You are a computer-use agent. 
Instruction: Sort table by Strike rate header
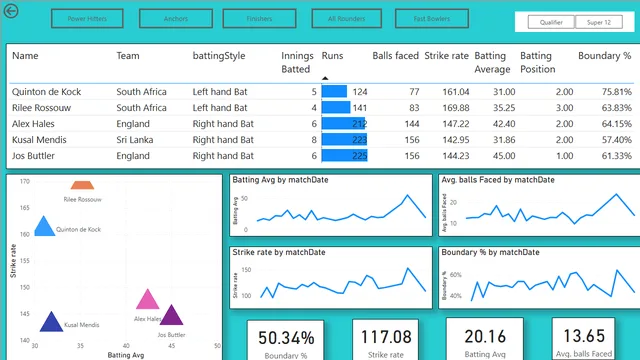click(447, 56)
